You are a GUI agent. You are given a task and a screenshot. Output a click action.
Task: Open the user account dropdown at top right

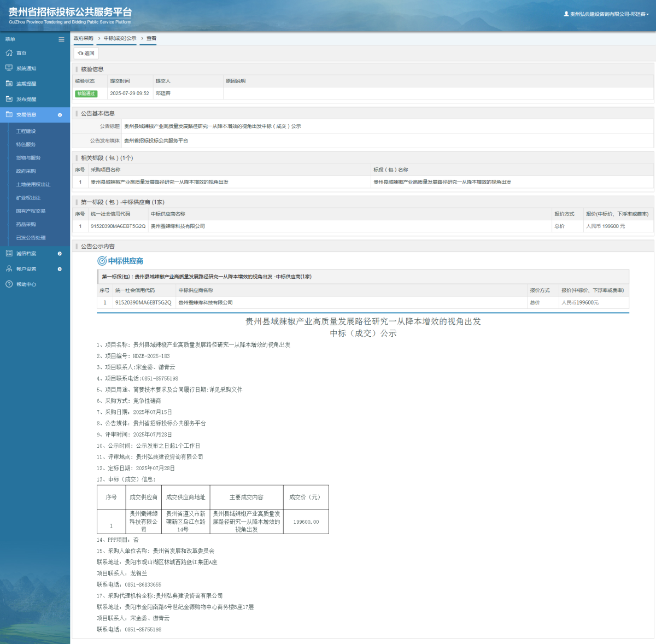point(606,14)
